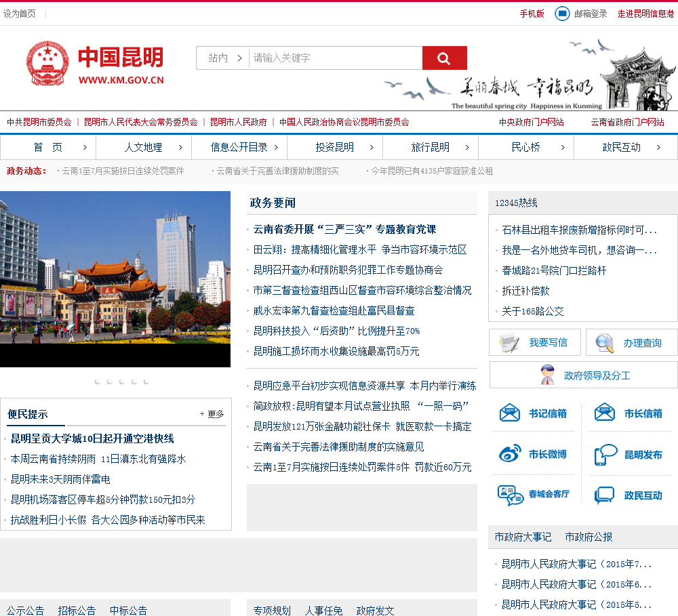The width and height of the screenshot is (678, 616).
Task: Click the 设为首页 link
Action: 20,14
